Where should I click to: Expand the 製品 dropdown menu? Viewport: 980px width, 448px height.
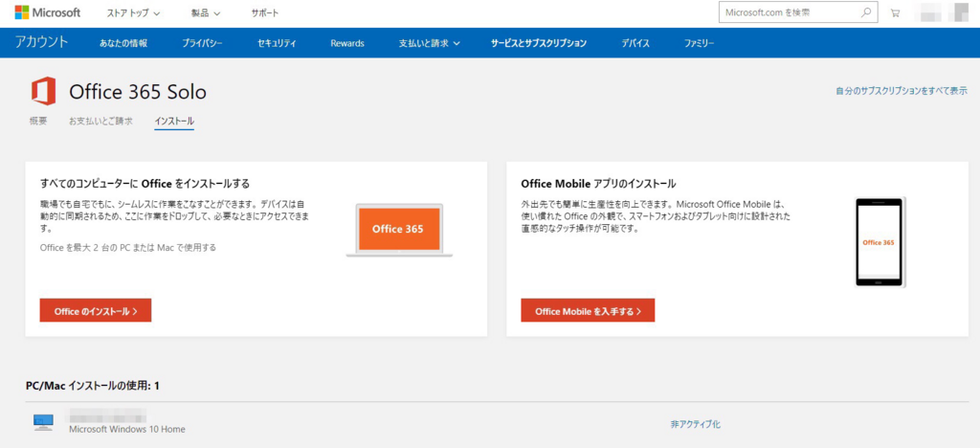coord(206,13)
